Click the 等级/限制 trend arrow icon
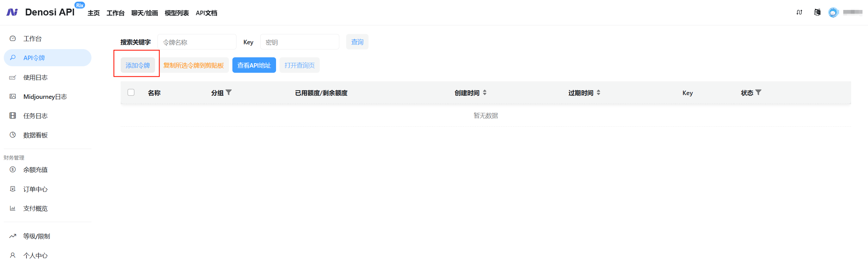 coord(13,236)
